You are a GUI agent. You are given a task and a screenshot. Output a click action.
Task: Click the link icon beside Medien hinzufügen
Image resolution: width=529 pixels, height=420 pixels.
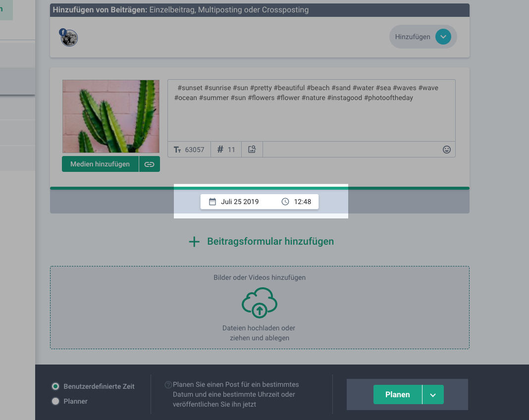pyautogui.click(x=149, y=164)
